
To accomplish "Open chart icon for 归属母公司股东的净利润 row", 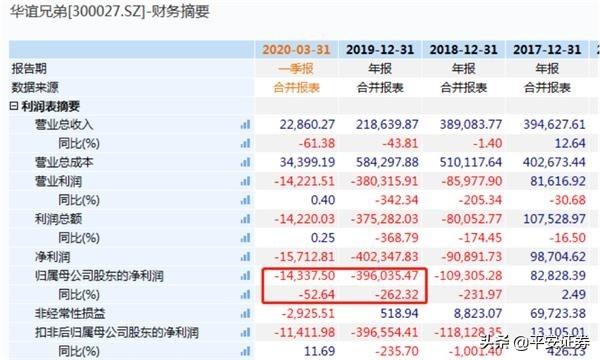I will coord(245,275).
